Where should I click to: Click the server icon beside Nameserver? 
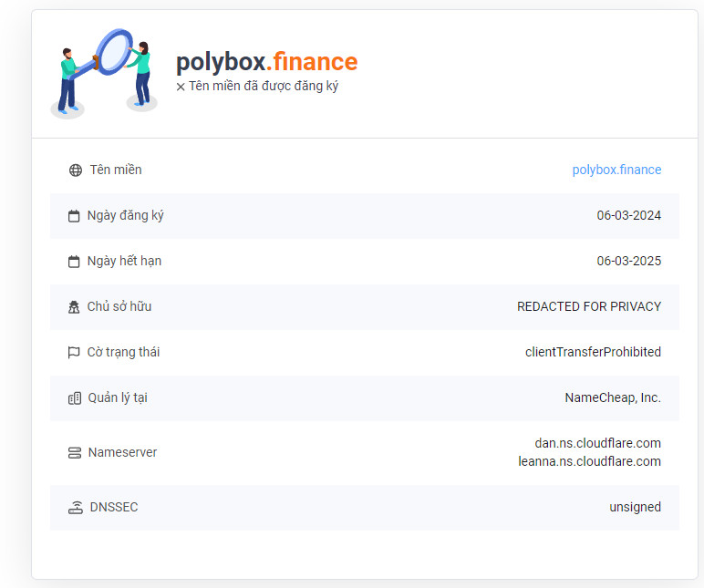pyautogui.click(x=75, y=453)
